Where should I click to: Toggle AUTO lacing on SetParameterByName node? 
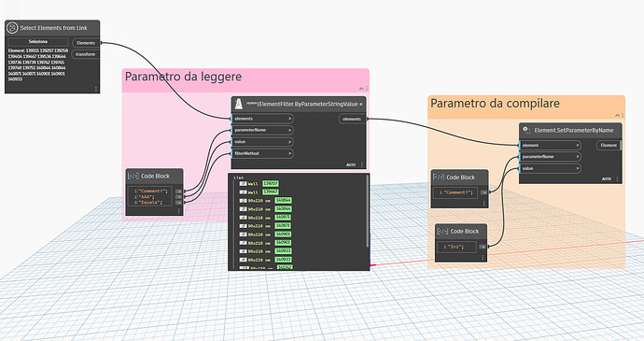607,179
